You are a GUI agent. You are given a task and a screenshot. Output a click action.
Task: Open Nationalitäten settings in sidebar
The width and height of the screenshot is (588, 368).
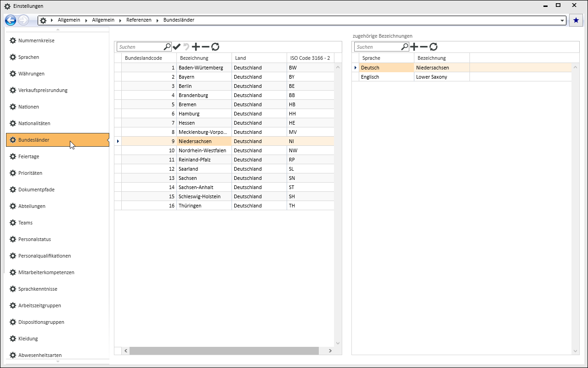(34, 123)
